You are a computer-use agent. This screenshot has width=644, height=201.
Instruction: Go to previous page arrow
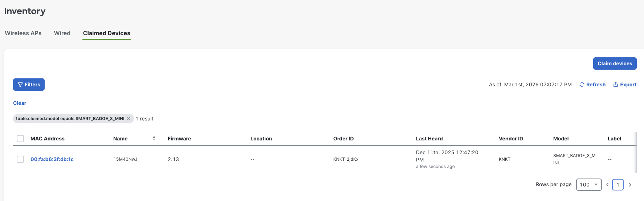coord(607,185)
